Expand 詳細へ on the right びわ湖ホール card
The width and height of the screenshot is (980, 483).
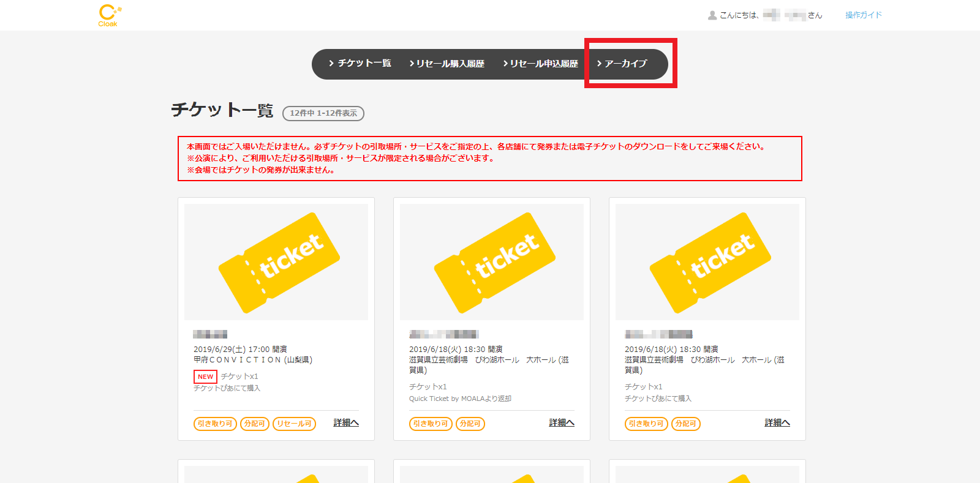point(777,423)
